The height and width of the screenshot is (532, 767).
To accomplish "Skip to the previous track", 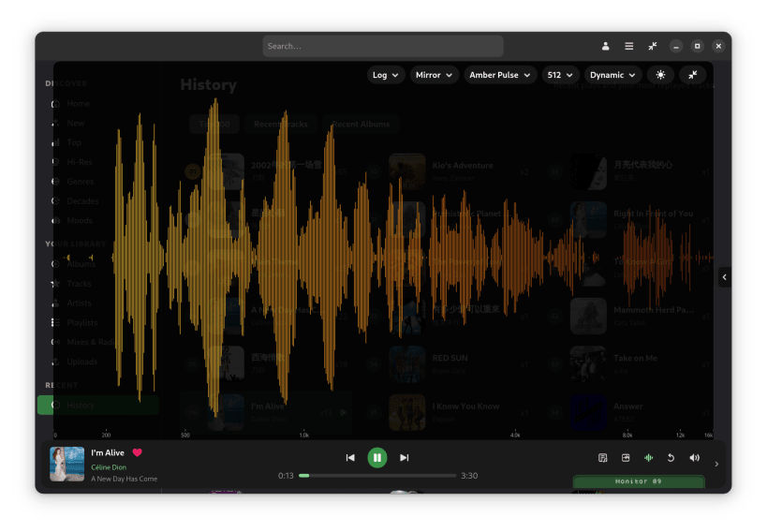I will [350, 458].
